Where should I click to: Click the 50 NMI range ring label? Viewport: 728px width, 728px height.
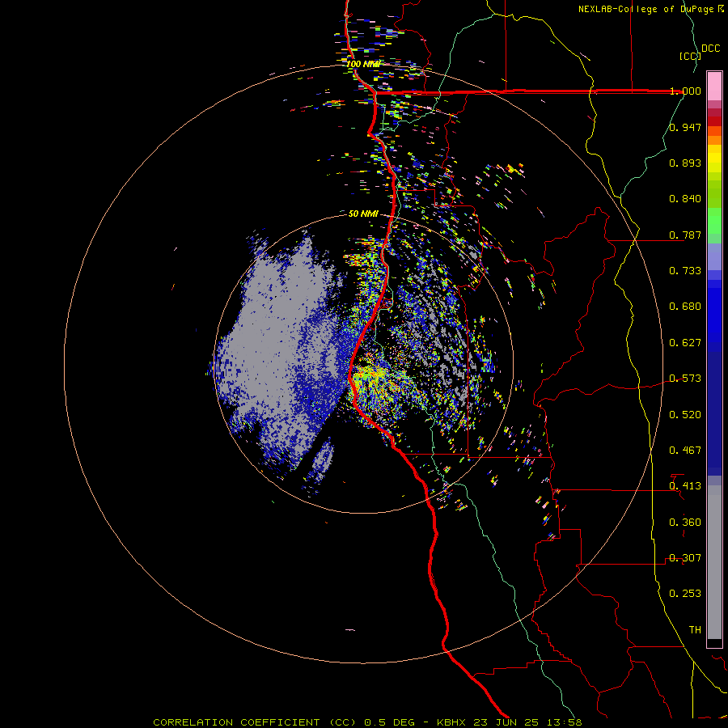[363, 214]
